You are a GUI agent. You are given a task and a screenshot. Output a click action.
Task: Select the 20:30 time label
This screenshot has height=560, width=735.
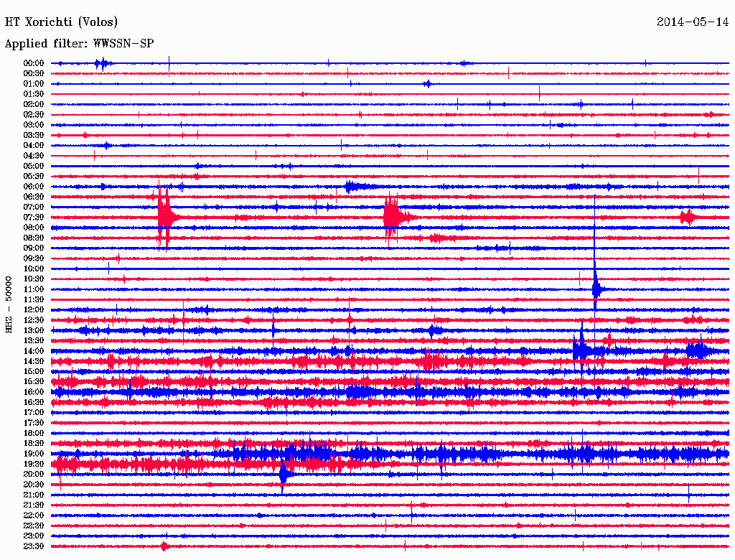[x=33, y=485]
